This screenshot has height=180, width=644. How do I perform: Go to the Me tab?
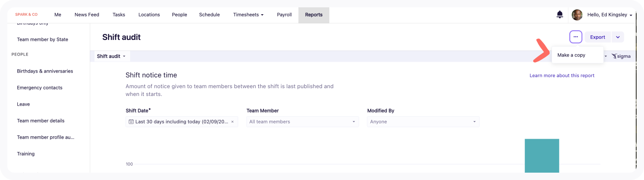click(58, 15)
